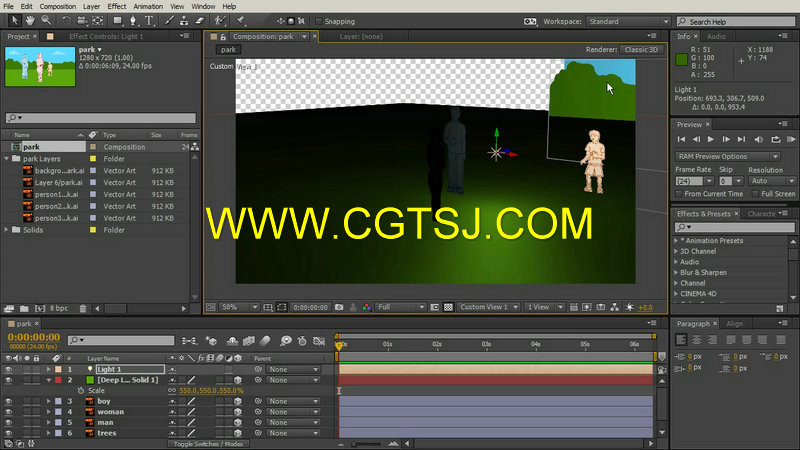Jump to first frame in Preview panel
Viewport: 800px width, 450px height.
click(681, 139)
